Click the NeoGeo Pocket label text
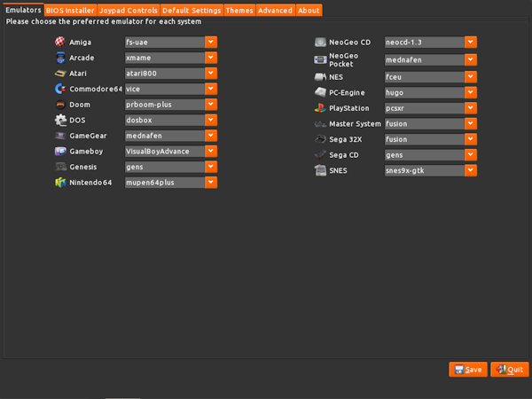 click(x=343, y=59)
